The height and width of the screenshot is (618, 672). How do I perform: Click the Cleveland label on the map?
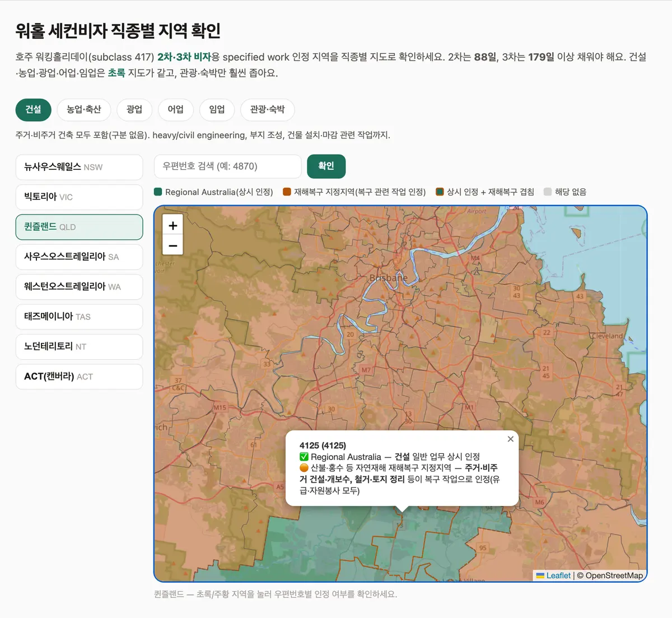click(x=607, y=336)
